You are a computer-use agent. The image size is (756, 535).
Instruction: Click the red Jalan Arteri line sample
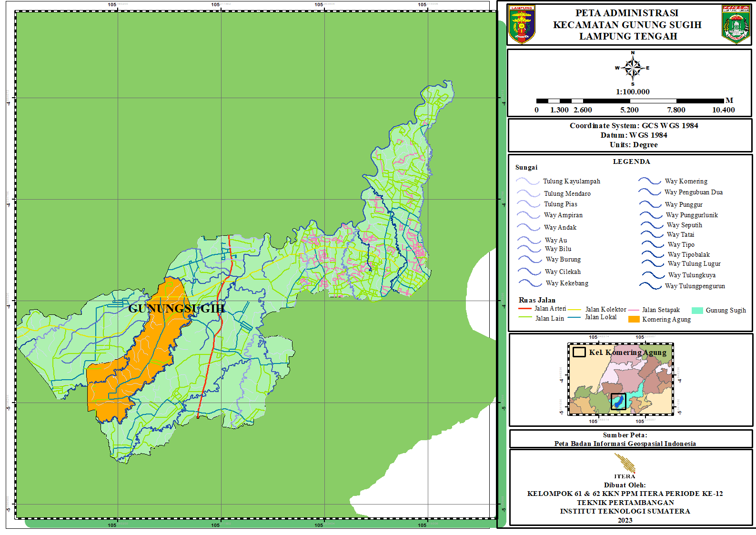pos(525,309)
